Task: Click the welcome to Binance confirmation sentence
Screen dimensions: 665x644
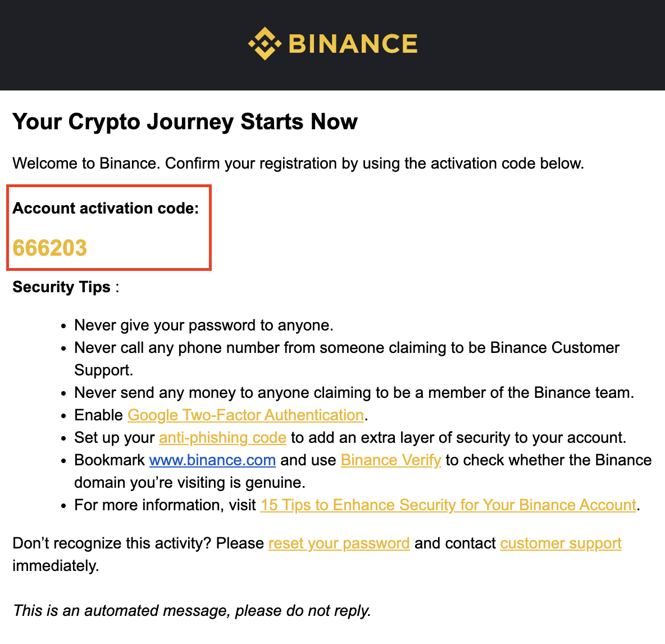Action: [x=298, y=164]
